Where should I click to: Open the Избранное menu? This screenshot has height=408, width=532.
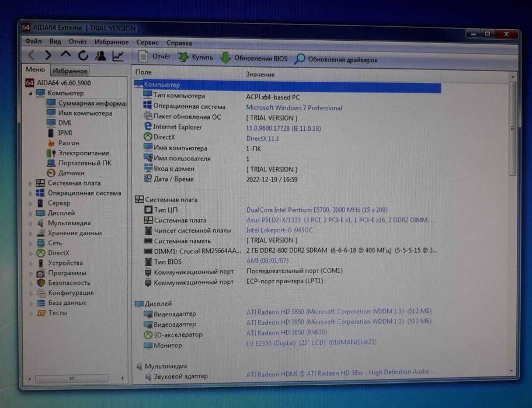coord(112,42)
